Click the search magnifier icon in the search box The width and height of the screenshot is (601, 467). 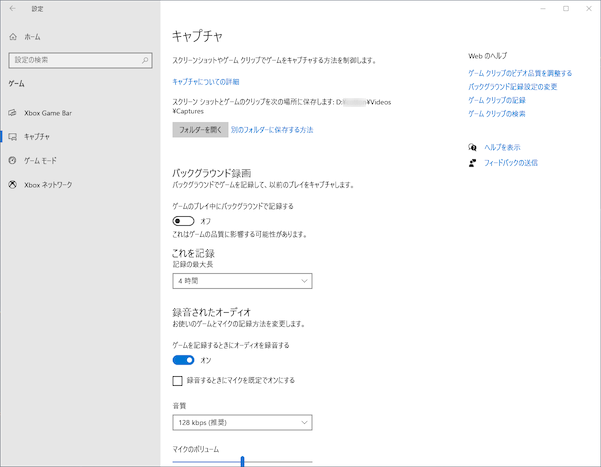pyautogui.click(x=145, y=60)
